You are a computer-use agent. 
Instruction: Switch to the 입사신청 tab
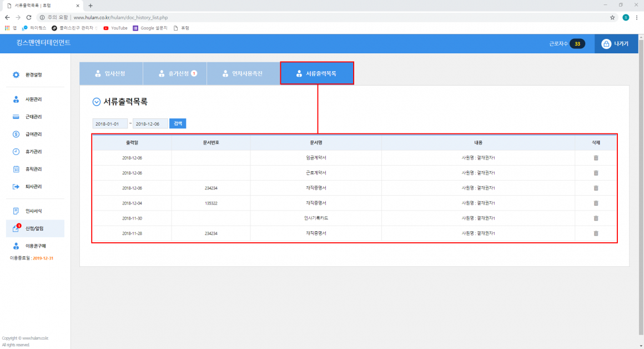coord(110,73)
